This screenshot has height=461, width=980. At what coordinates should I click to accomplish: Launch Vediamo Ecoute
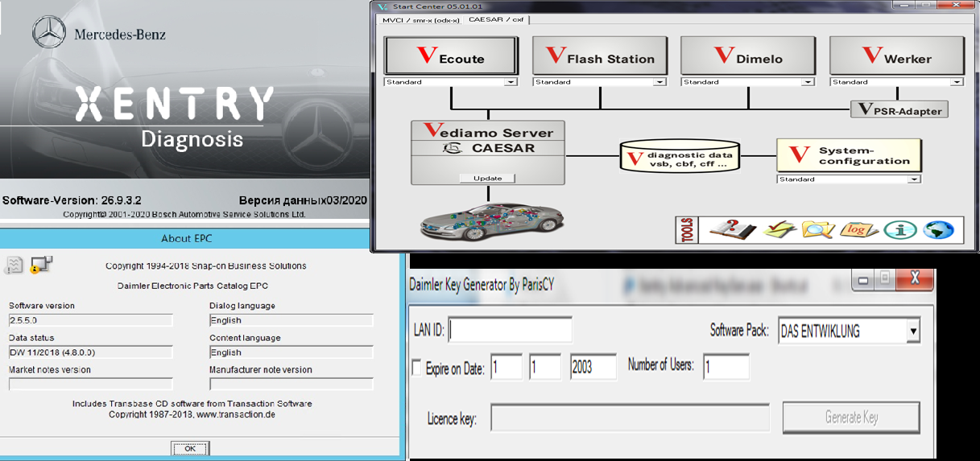click(451, 58)
